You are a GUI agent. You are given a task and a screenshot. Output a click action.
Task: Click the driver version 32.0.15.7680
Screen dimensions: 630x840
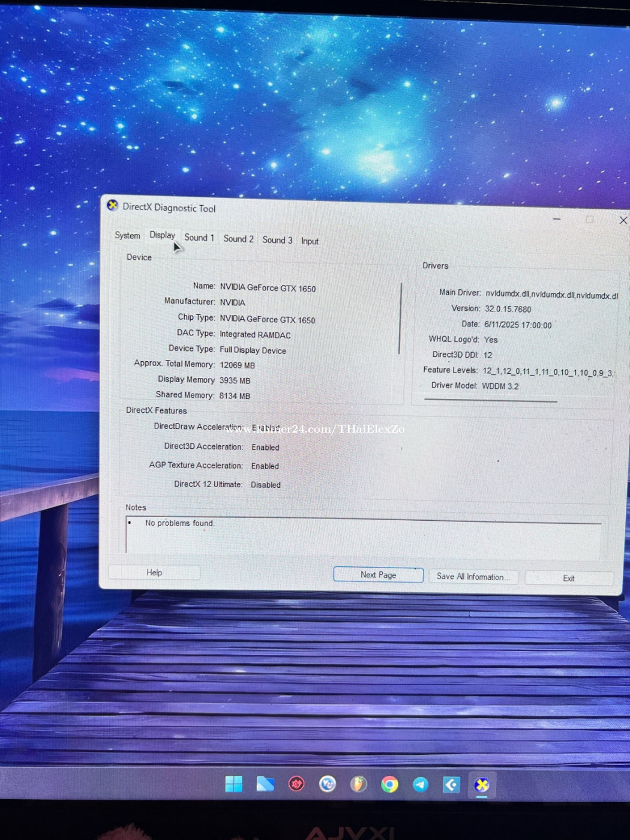click(x=508, y=309)
